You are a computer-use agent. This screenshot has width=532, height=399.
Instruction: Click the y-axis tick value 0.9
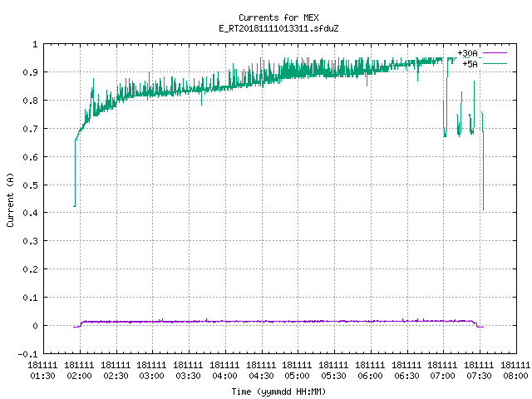pyautogui.click(x=30, y=72)
